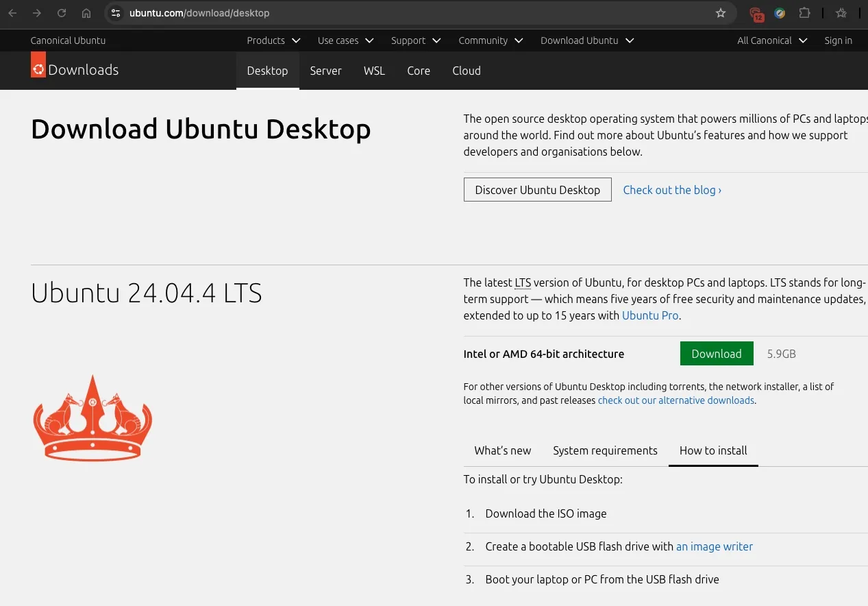
Task: Expand the Community dropdown menu
Action: click(x=491, y=40)
